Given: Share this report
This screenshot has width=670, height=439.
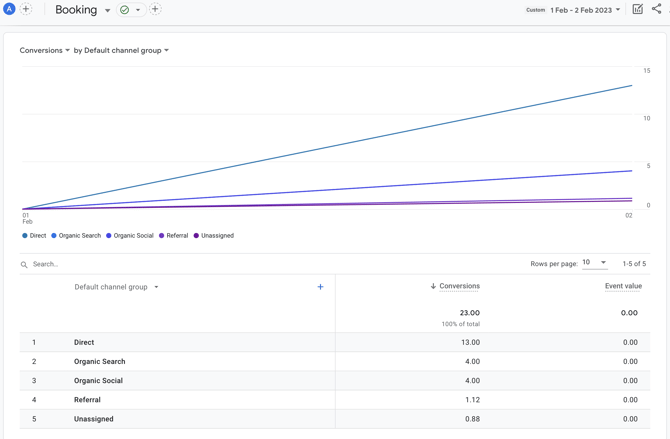Looking at the screenshot, I should pos(657,9).
